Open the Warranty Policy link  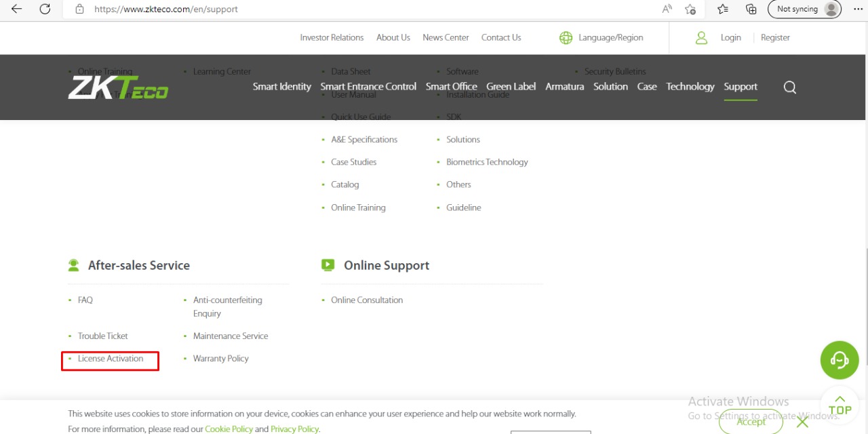click(220, 359)
